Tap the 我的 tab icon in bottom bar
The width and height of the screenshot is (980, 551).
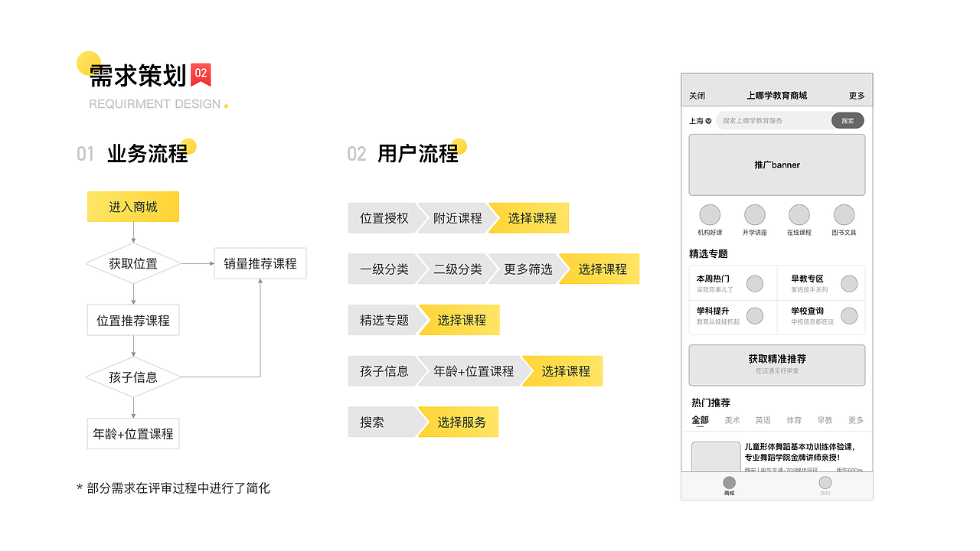pyautogui.click(x=825, y=483)
